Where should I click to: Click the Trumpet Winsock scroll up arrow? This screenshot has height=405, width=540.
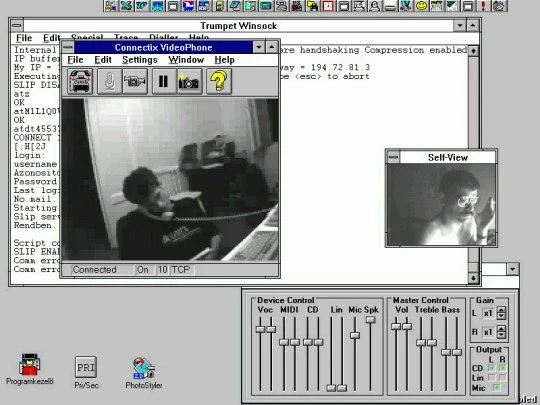[x=474, y=51]
